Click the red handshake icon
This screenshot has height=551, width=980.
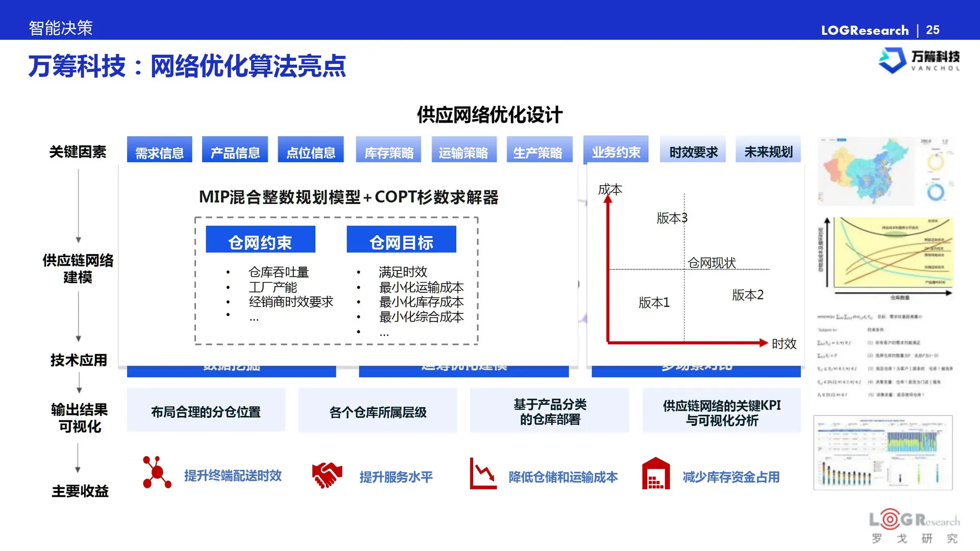(x=327, y=475)
